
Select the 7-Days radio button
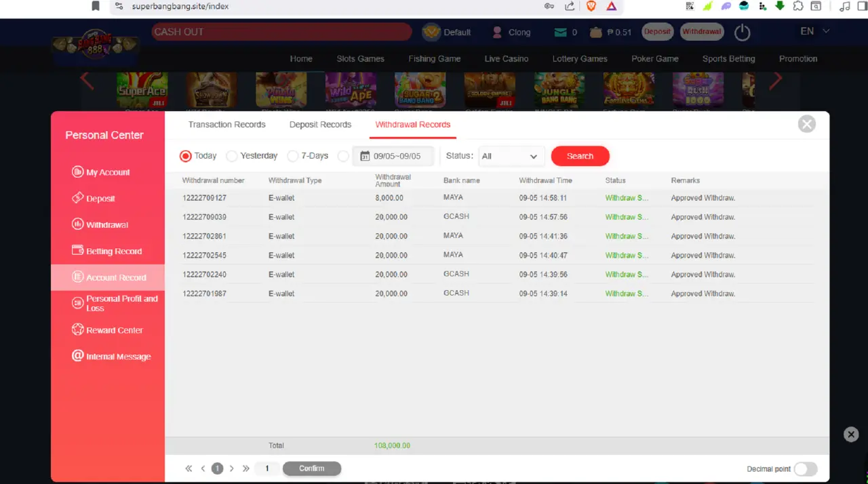click(293, 156)
